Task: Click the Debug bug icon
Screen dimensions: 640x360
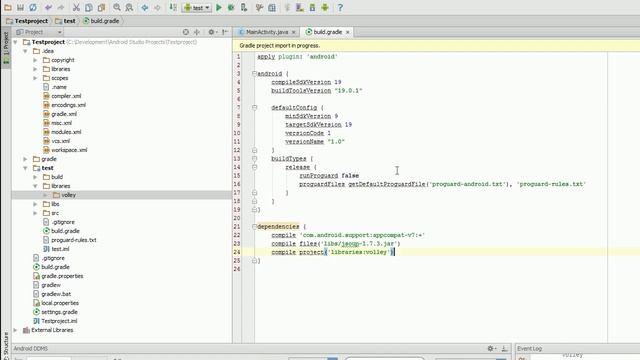Action: [231, 7]
